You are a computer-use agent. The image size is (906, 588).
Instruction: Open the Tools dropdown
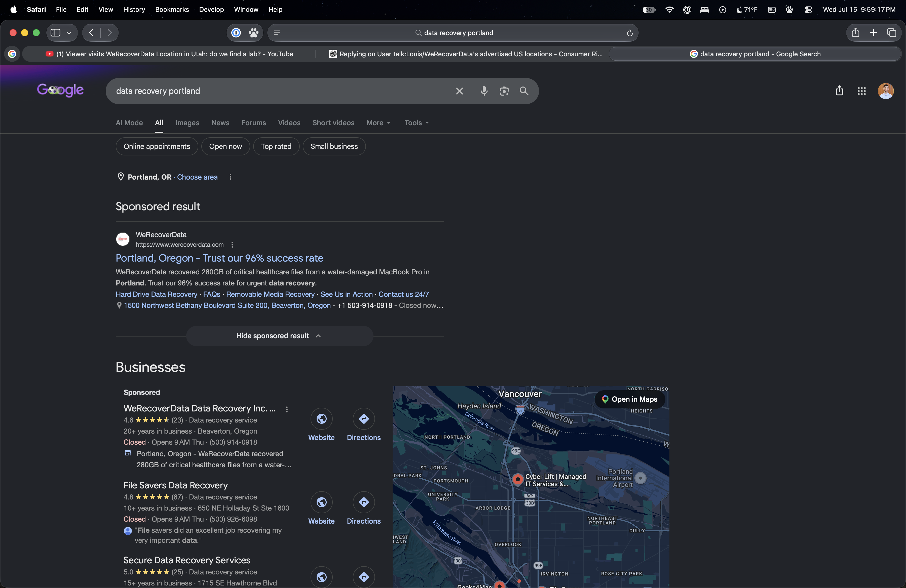tap(417, 123)
